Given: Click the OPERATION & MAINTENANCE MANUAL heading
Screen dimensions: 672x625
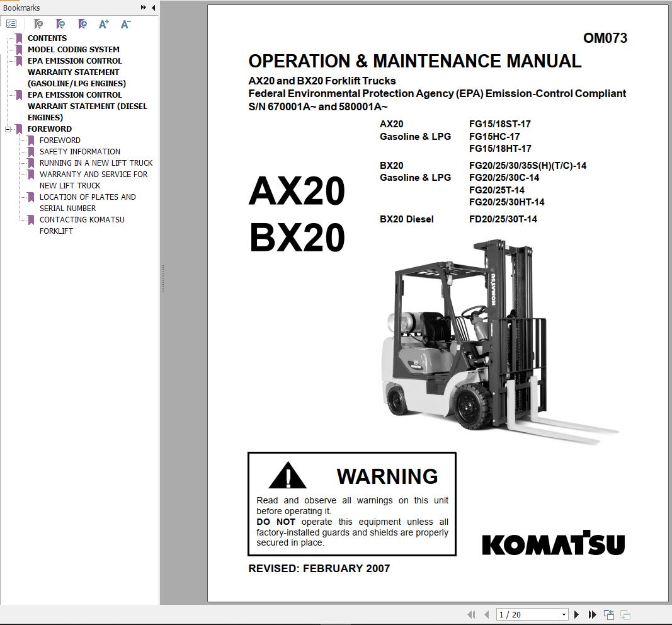Looking at the screenshot, I should click(x=415, y=61).
